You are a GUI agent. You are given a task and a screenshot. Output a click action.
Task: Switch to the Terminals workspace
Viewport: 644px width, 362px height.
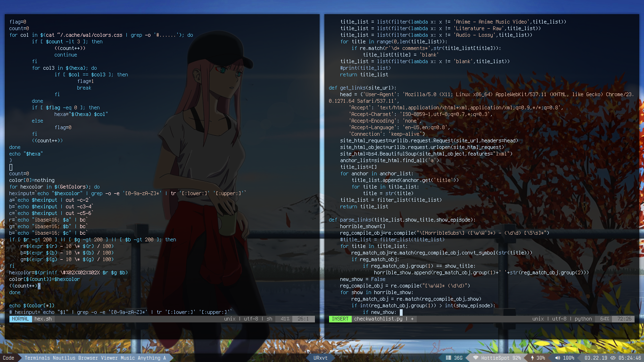[x=37, y=358]
